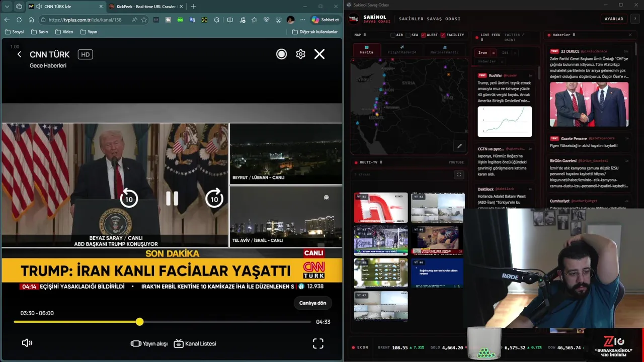644x362 pixels.
Task: Start recording with the record icon
Action: pos(281,54)
